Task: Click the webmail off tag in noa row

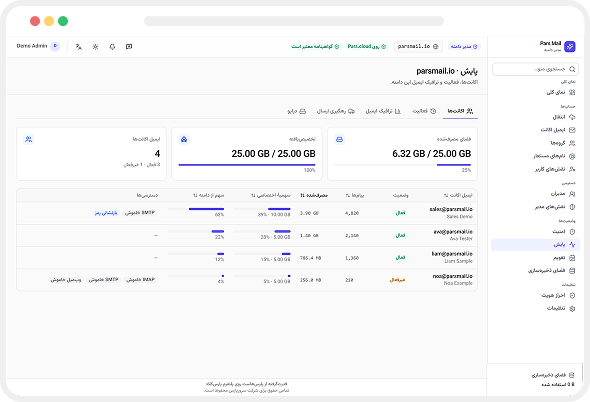Action: (x=66, y=280)
